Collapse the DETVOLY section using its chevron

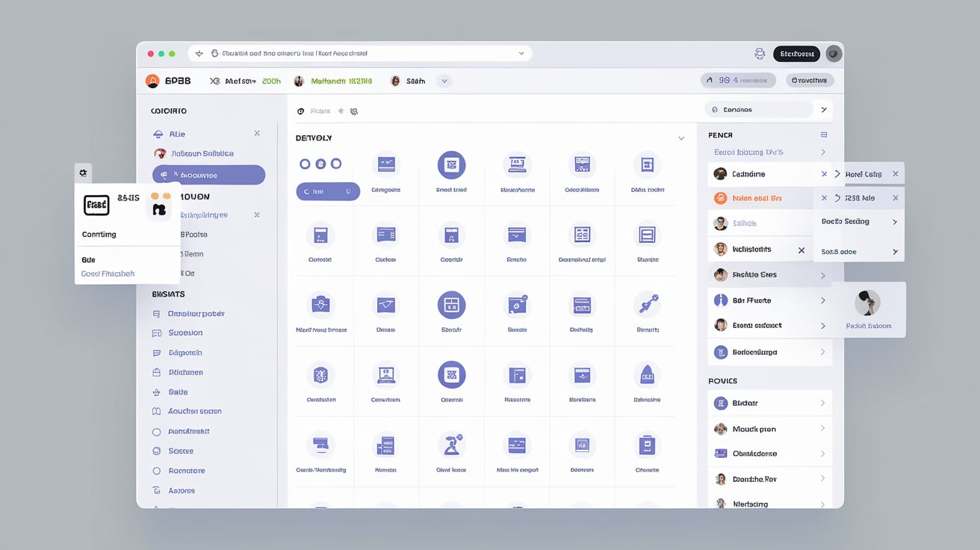pyautogui.click(x=681, y=138)
